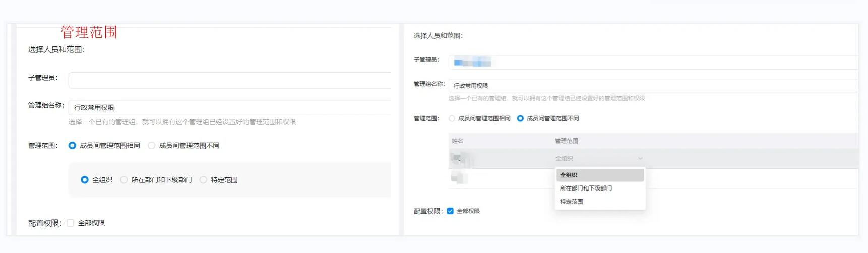Click the 选择人员和范围 label in left panel
This screenshot has width=868, height=253.
pos(56,49)
